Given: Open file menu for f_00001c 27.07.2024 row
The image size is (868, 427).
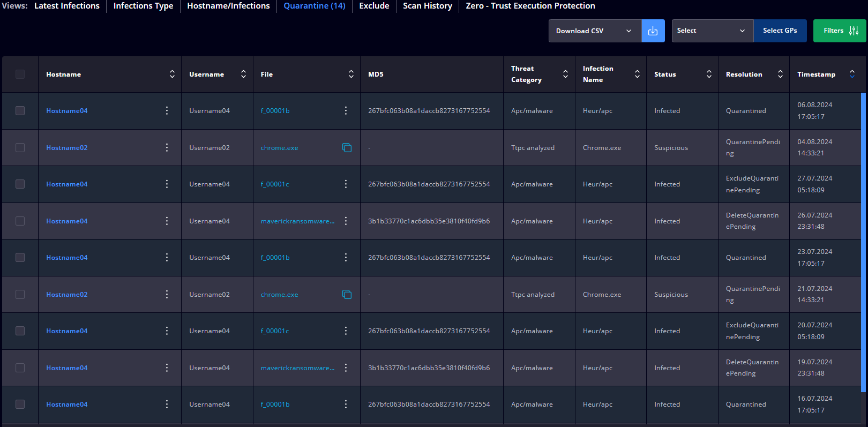Looking at the screenshot, I should 346,184.
